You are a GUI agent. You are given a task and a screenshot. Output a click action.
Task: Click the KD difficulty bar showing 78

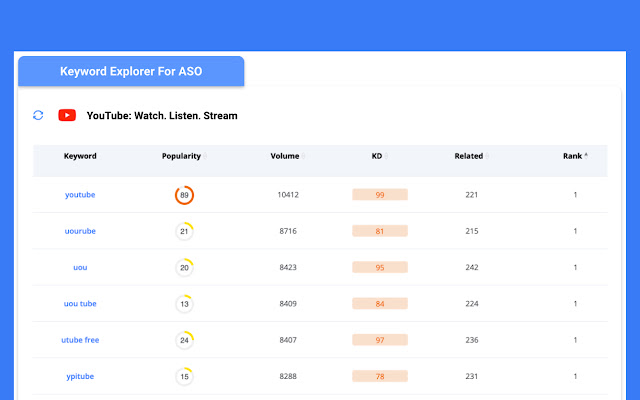tap(380, 376)
